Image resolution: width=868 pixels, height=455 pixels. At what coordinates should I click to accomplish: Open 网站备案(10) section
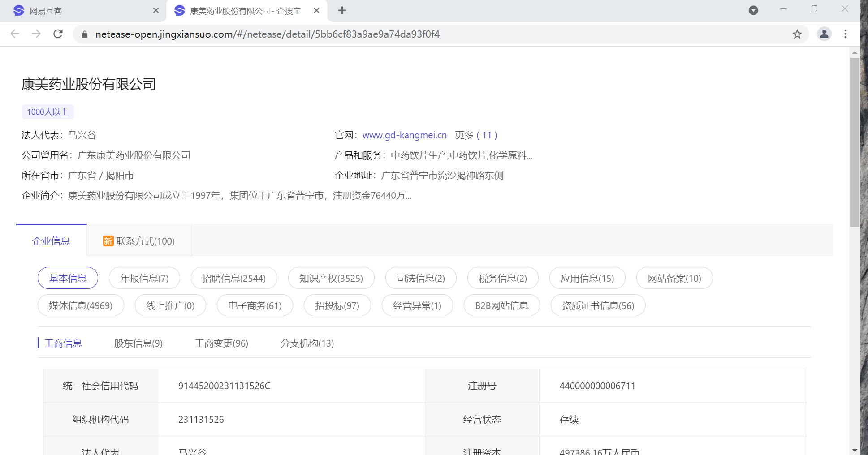[674, 278]
